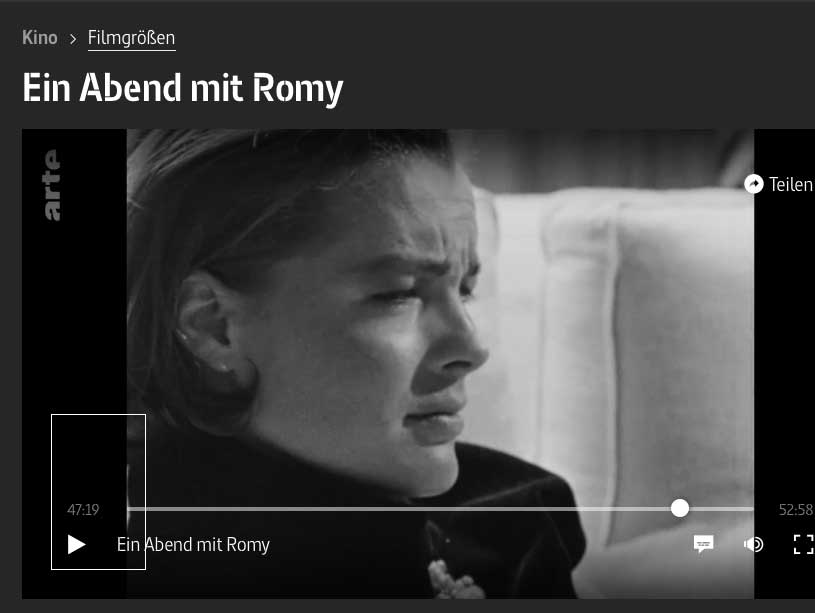Start playback with the play button
The width and height of the screenshot is (815, 613).
tap(76, 544)
